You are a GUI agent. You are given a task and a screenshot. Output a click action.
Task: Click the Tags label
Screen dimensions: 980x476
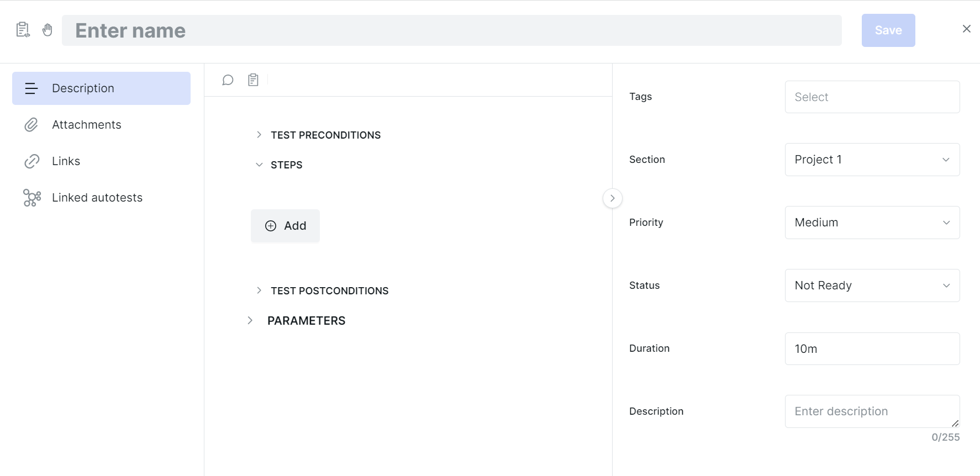[x=640, y=97]
